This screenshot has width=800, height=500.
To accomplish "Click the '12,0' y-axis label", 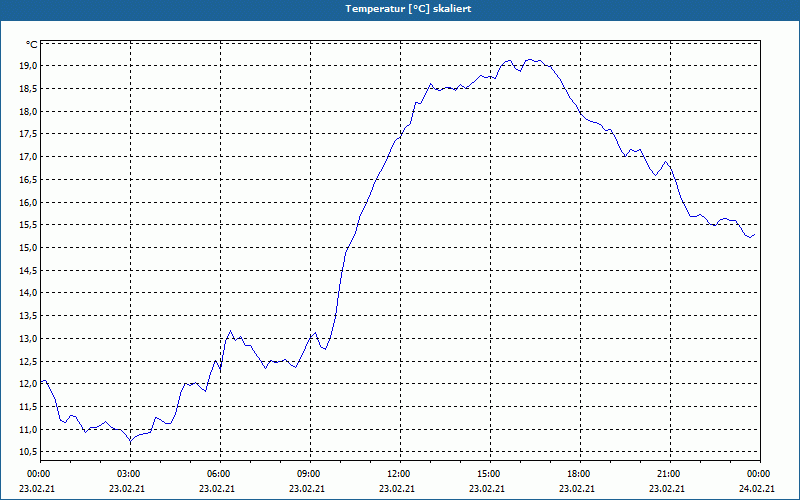I will (x=29, y=384).
